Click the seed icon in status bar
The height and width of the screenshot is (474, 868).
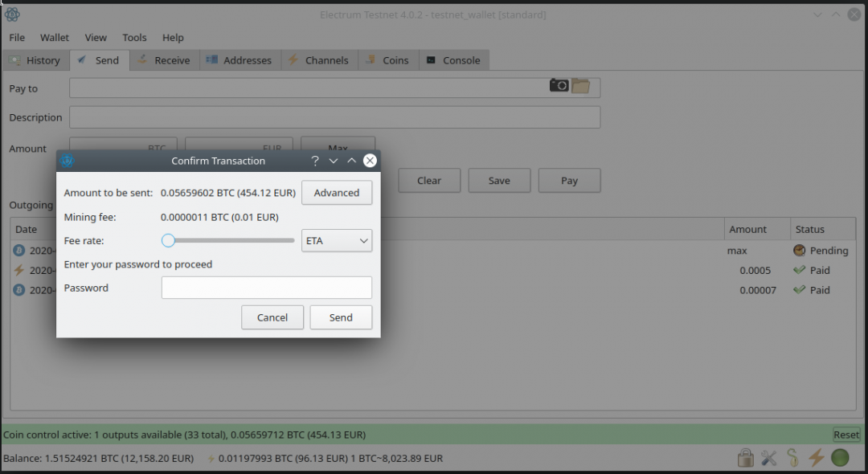tap(792, 457)
